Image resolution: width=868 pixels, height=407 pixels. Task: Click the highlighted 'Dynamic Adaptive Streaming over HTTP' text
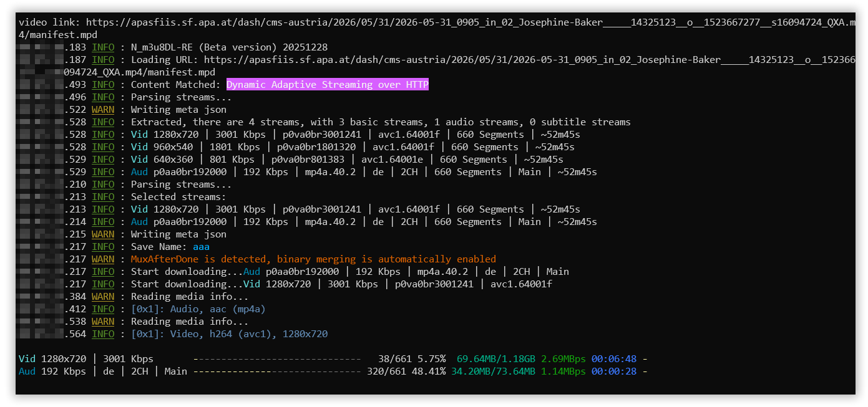328,85
